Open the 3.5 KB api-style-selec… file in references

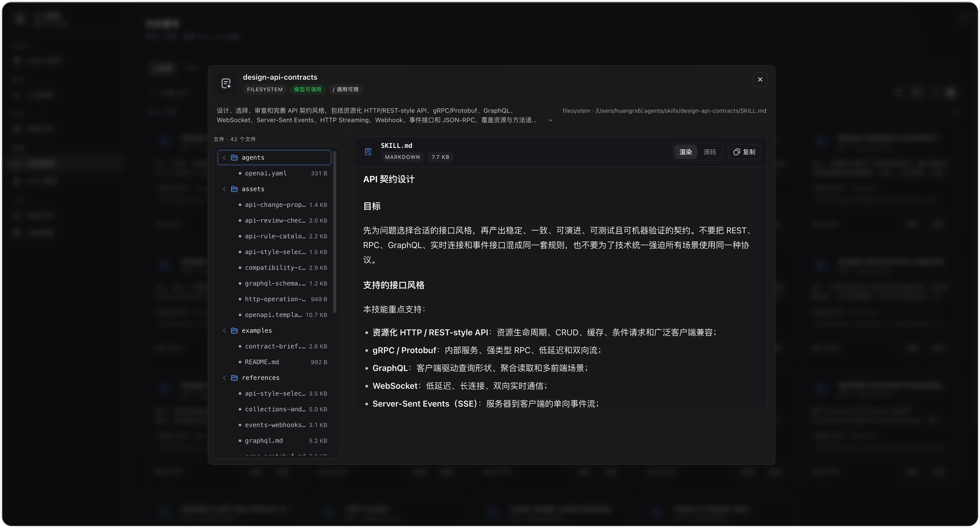tap(275, 394)
